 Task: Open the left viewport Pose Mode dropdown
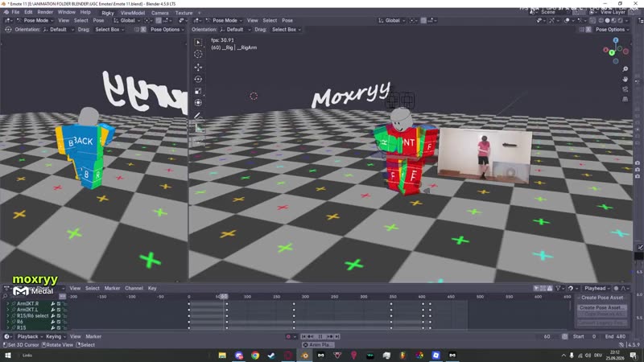35,20
